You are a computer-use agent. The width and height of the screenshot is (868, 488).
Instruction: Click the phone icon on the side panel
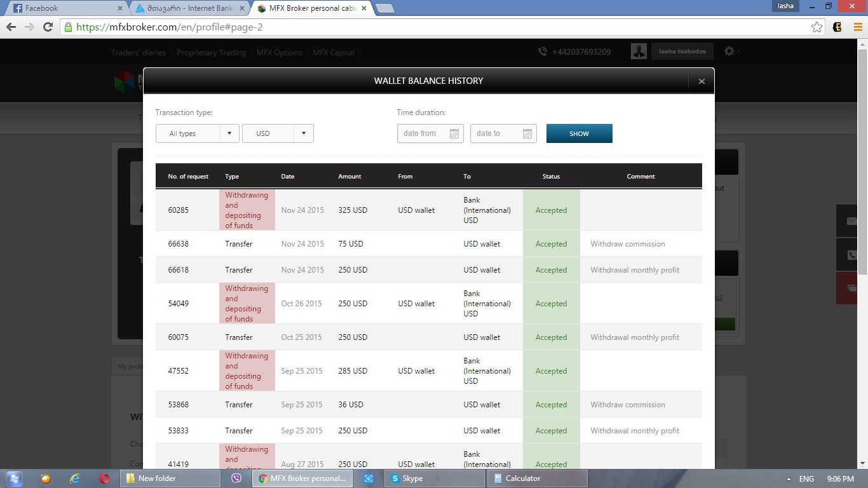[x=852, y=255]
